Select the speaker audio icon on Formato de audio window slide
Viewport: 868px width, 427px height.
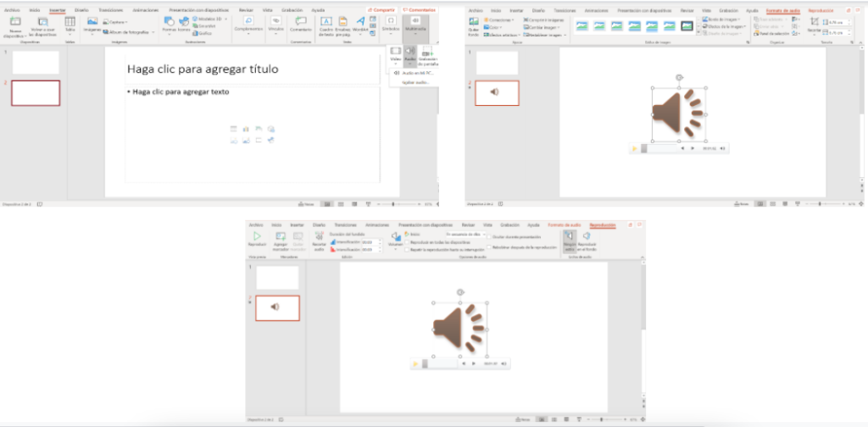(679, 113)
